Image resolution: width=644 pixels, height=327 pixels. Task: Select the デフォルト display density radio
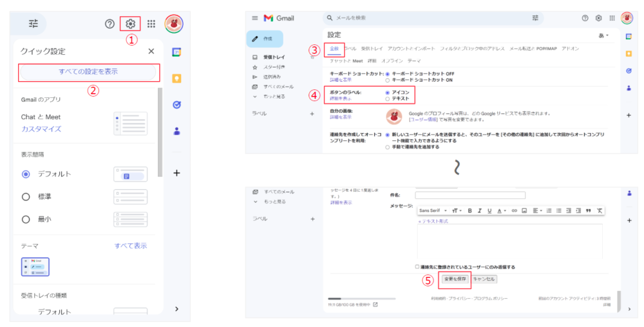pos(26,174)
